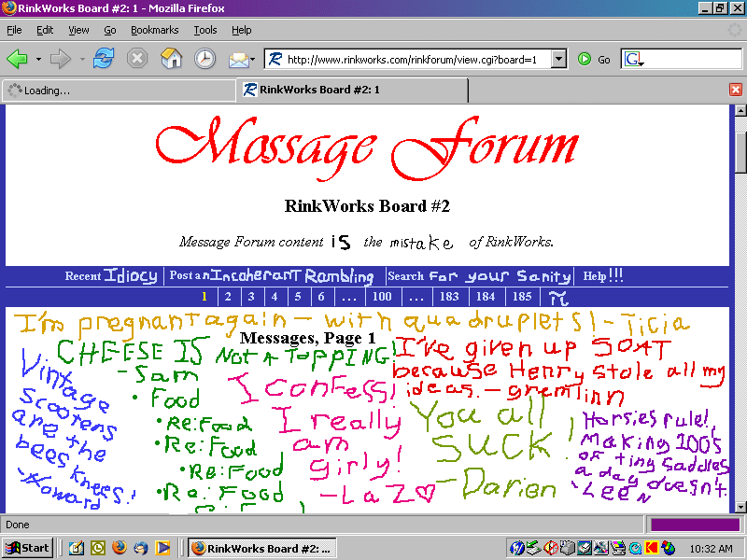Open the Back button history dropdown
This screenshot has width=747, height=560.
point(38,60)
